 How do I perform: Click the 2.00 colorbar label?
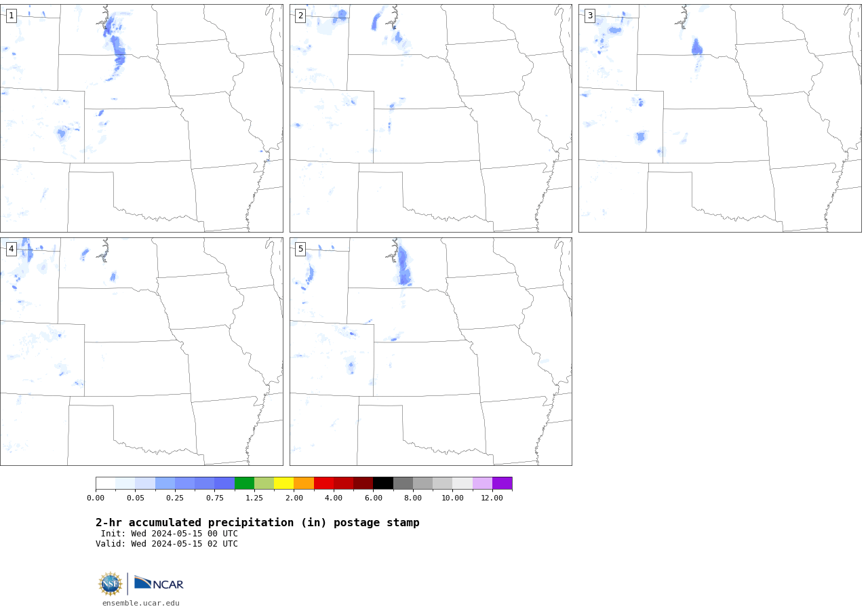click(294, 498)
